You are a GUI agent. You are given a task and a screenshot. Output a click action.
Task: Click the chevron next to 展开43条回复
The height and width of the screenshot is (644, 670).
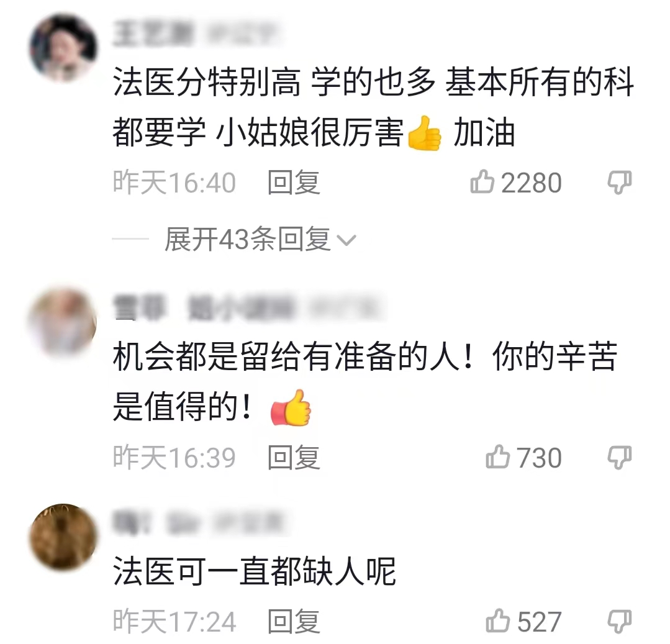coord(346,240)
